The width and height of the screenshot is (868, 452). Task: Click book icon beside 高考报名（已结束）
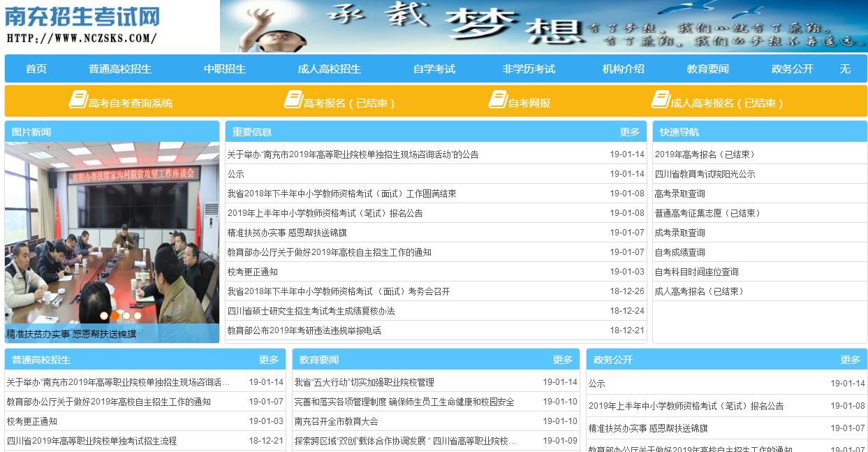point(293,100)
